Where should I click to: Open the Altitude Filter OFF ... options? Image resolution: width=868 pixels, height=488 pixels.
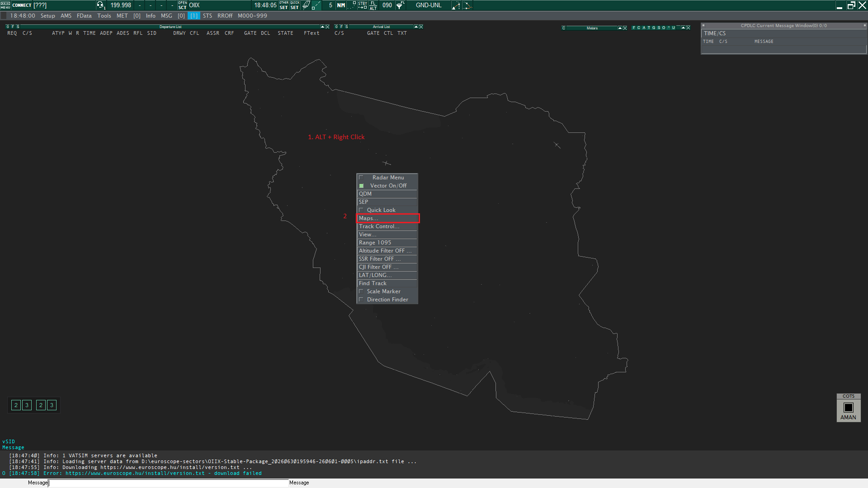point(387,251)
